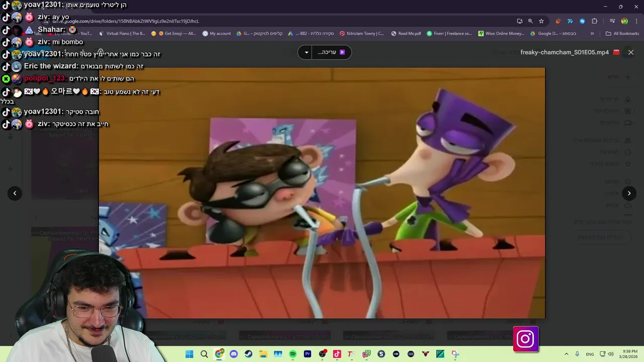Open File Explorer from the taskbar
Screen dimensions: 644x362
263,354
